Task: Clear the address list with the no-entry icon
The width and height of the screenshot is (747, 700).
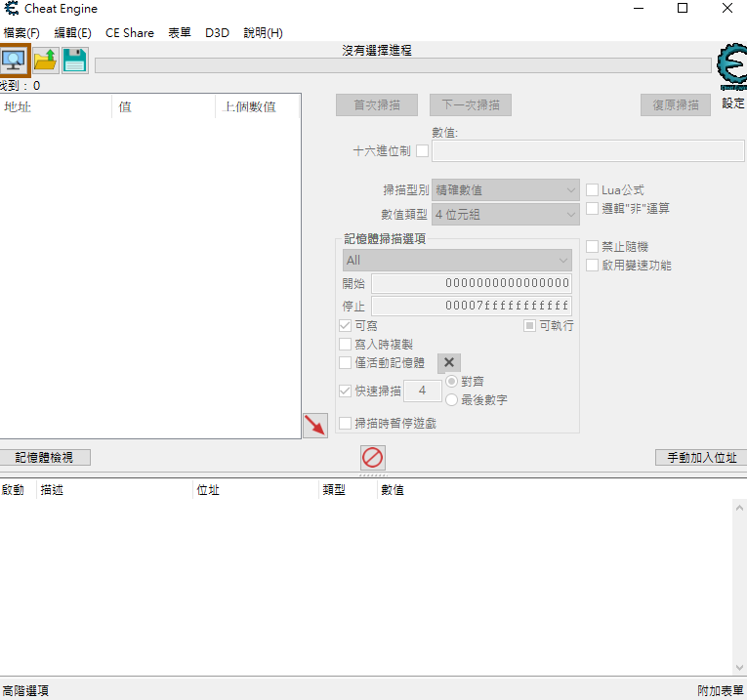Action: (373, 458)
